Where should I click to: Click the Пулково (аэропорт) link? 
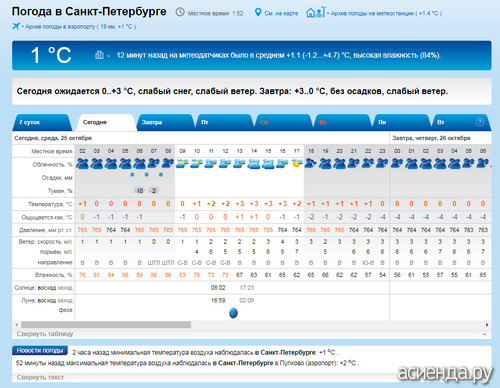click(309, 363)
